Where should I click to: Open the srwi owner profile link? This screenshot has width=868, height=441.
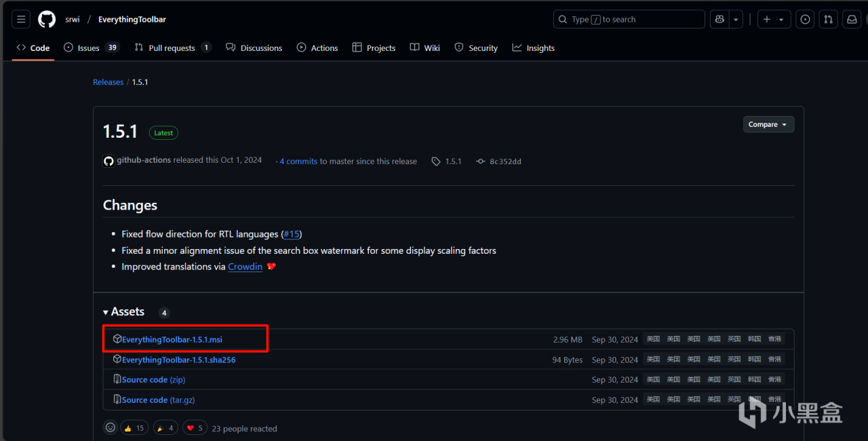(x=73, y=20)
